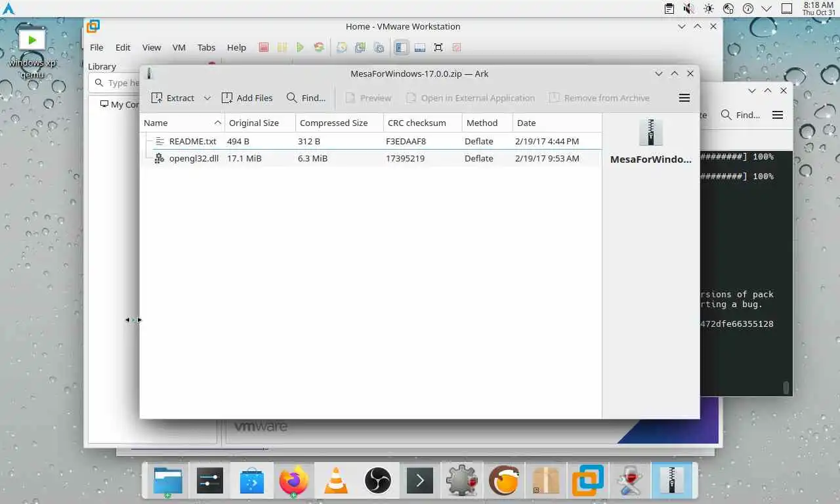Click the scrollbar in background terminal window
Image resolution: width=840 pixels, height=504 pixels.
point(786,388)
